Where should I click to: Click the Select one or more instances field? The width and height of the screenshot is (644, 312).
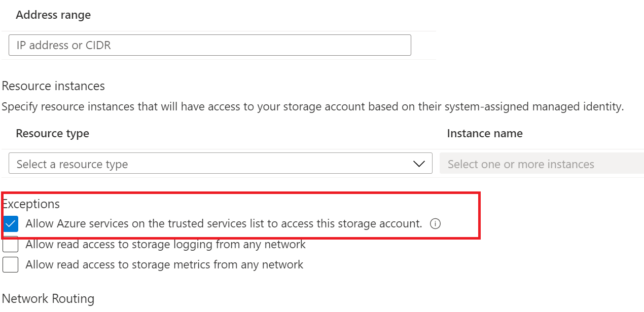(543, 164)
